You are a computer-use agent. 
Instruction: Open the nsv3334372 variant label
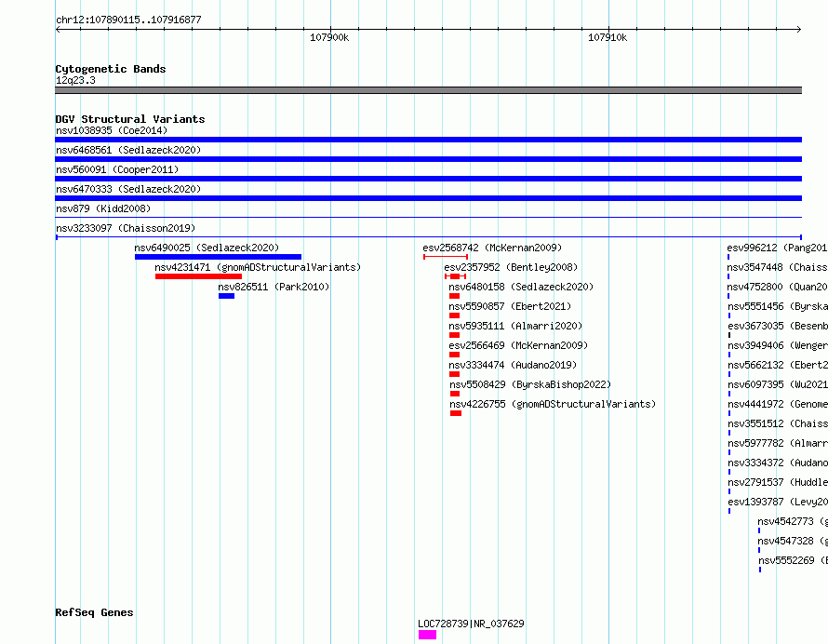778,463
